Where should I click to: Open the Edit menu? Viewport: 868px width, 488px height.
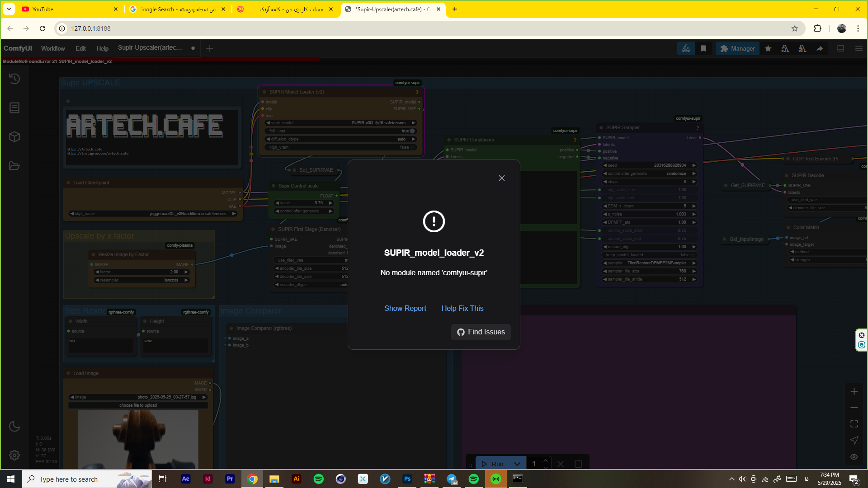[x=80, y=48]
